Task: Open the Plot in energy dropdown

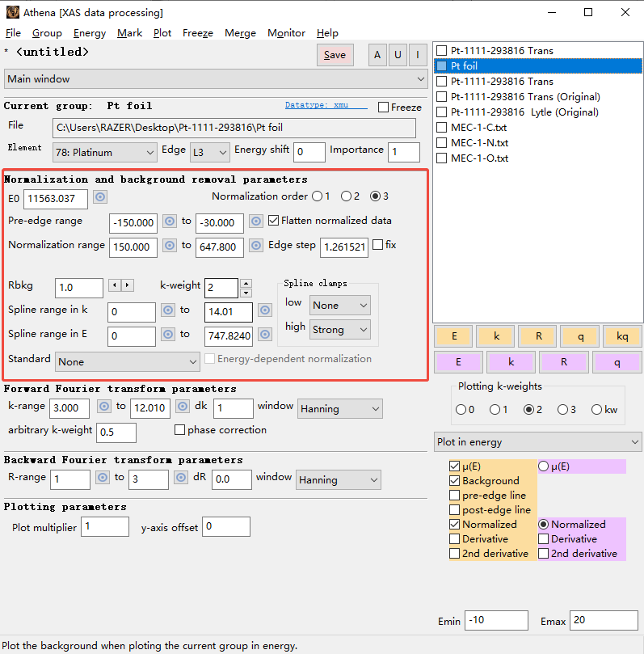Action: [537, 442]
